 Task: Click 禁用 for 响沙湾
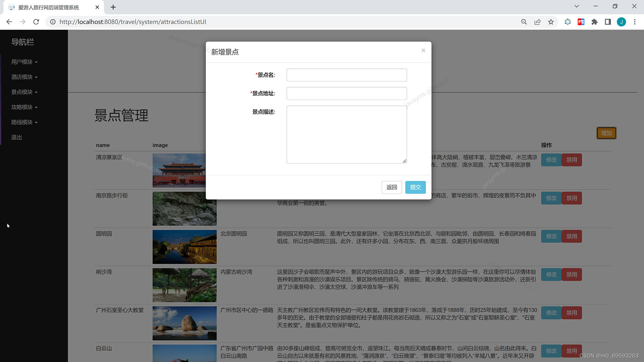click(x=572, y=275)
